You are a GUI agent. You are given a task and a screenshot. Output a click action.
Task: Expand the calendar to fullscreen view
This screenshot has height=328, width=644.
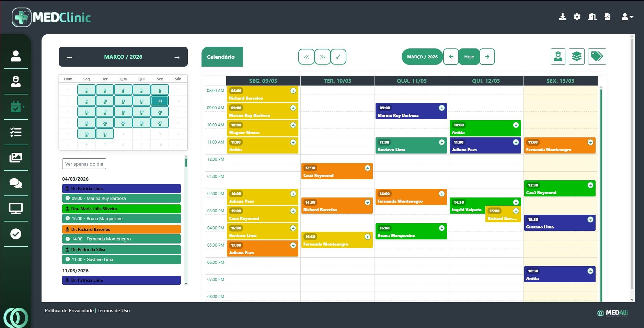pos(339,56)
